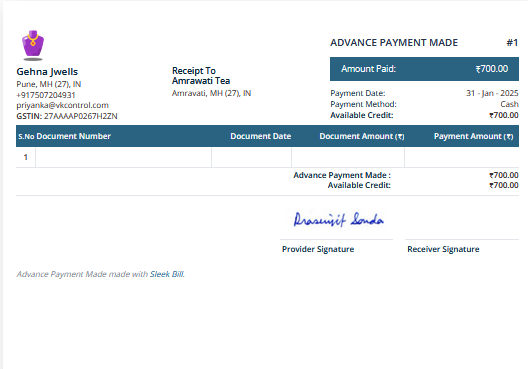528x369 pixels.
Task: Click the Cash payment method value
Action: pos(509,104)
